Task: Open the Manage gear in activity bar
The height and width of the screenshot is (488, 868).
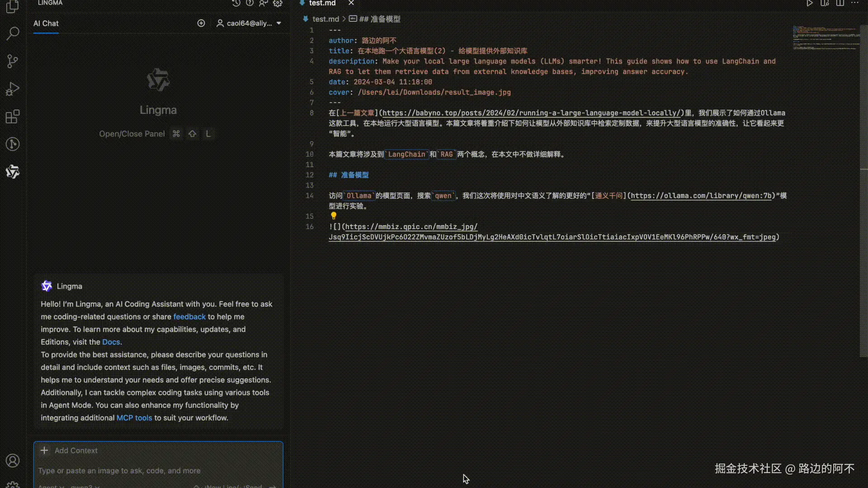Action: (13, 484)
